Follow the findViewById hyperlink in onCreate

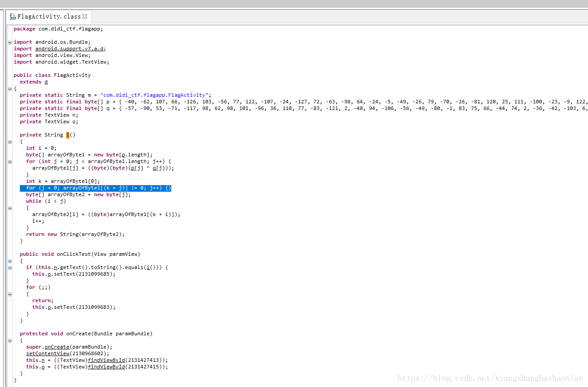[106, 360]
